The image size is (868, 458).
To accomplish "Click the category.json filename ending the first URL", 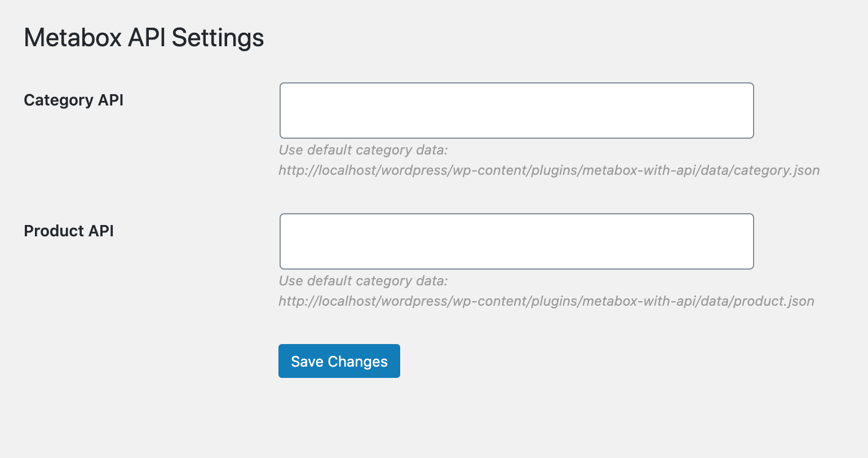I will pyautogui.click(x=777, y=170).
